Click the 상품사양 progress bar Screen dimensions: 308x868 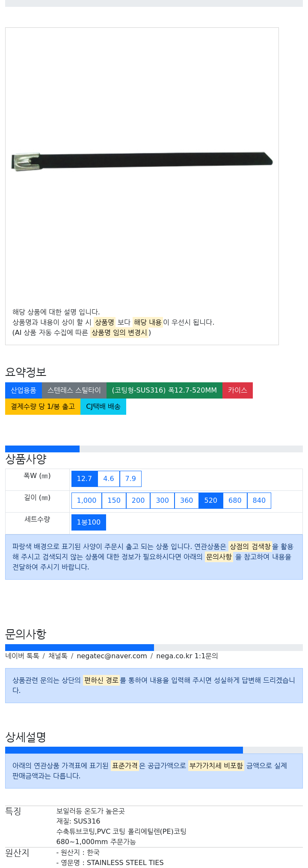click(154, 449)
